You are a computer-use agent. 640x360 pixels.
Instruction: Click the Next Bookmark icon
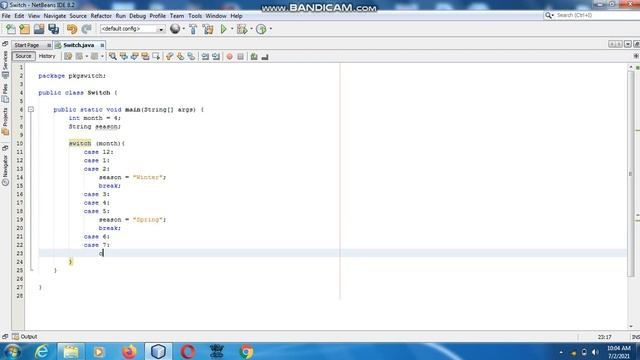[180, 56]
